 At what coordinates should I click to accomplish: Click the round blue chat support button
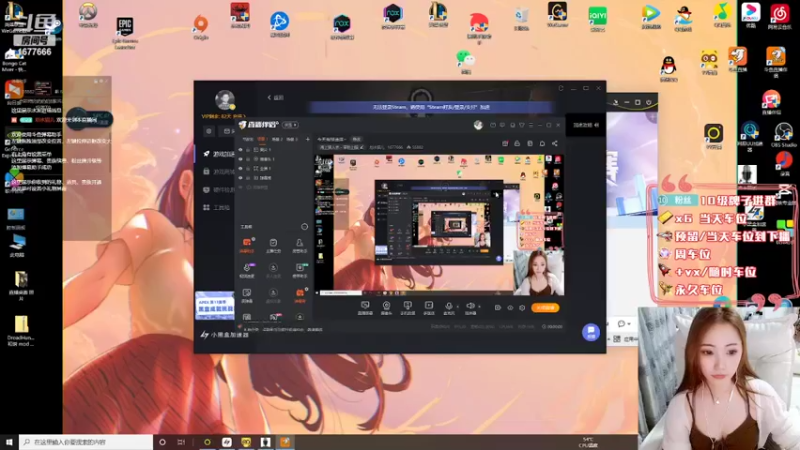point(590,332)
